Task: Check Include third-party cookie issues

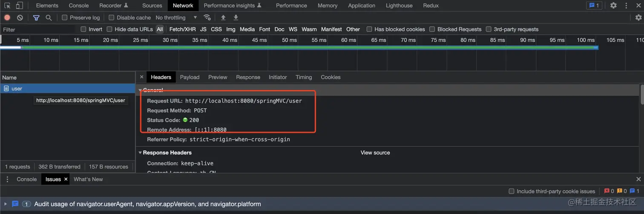Action: [x=512, y=191]
